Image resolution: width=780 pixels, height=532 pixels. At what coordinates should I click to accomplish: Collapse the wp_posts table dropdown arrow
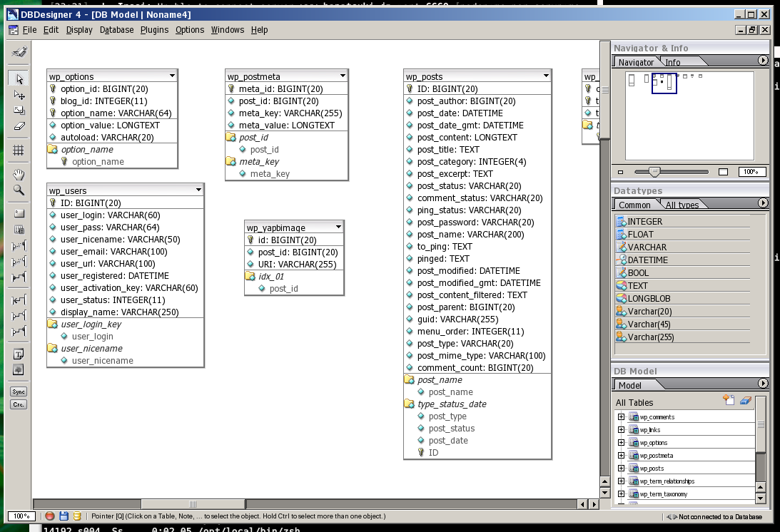point(546,76)
